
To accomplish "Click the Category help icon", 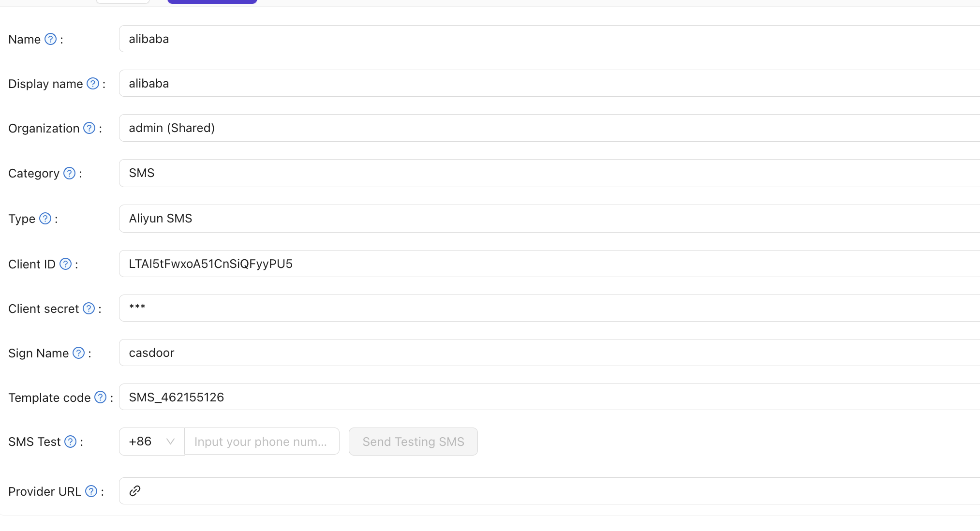I will (x=69, y=173).
